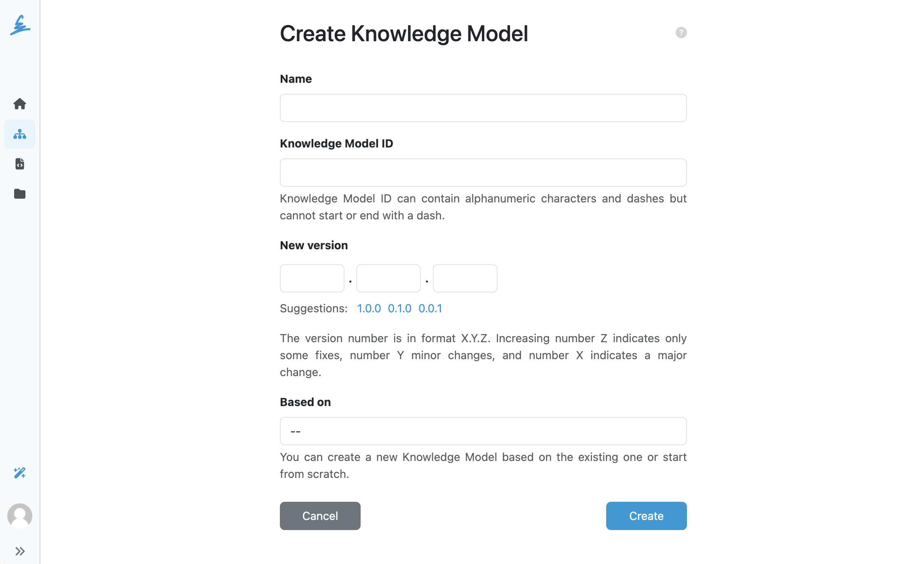Select version suggestion 0.1.0
Screen dimensions: 924x564
399,308
